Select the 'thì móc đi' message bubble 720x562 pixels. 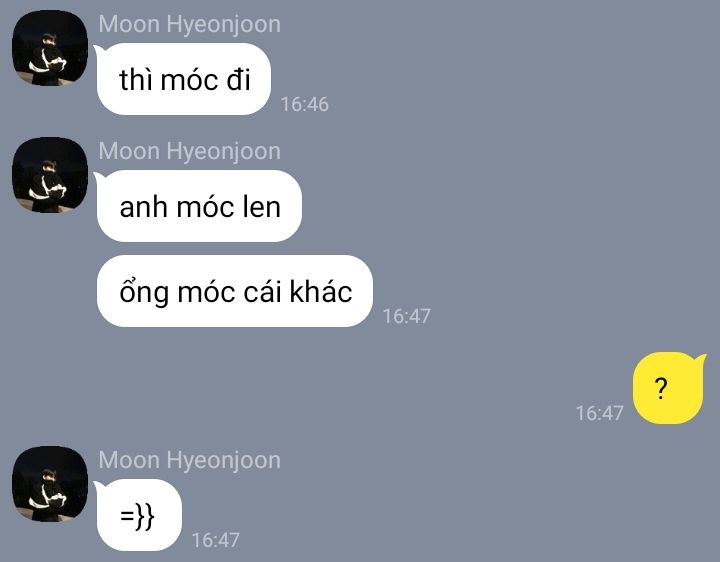coord(183,79)
